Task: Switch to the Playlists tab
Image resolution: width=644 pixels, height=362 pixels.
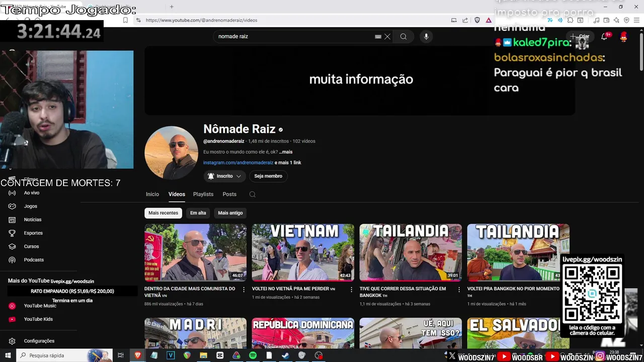Action: 203,194
